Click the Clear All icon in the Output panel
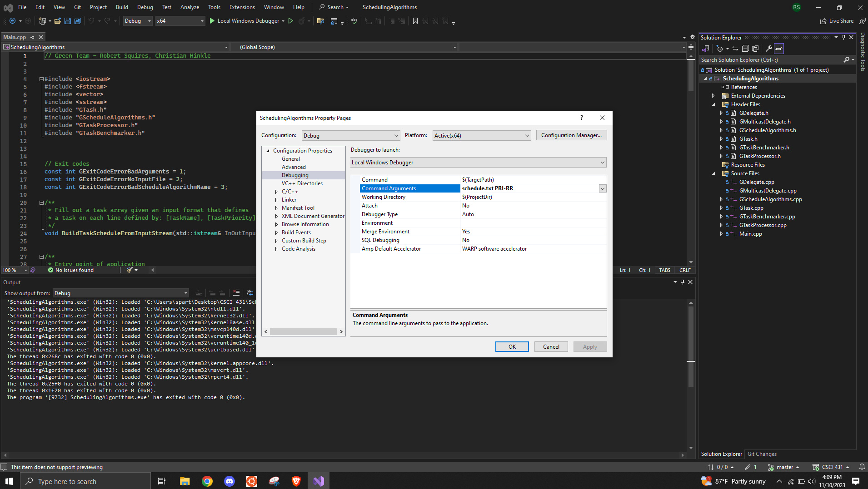The image size is (868, 489). 236,293
